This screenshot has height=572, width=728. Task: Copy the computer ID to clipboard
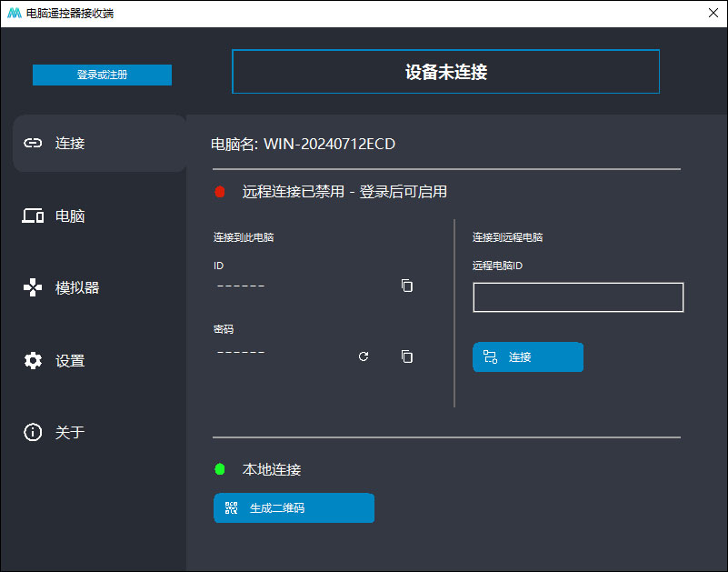click(x=406, y=286)
